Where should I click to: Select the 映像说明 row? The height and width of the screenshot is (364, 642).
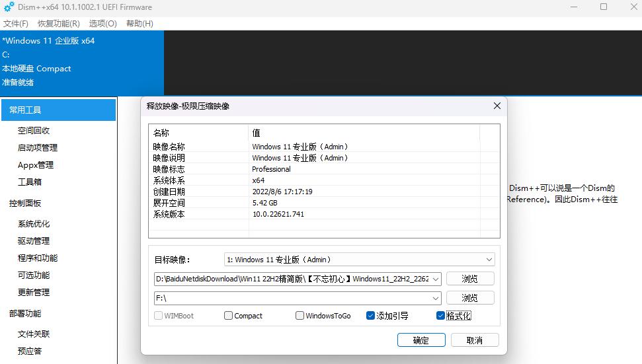point(324,158)
